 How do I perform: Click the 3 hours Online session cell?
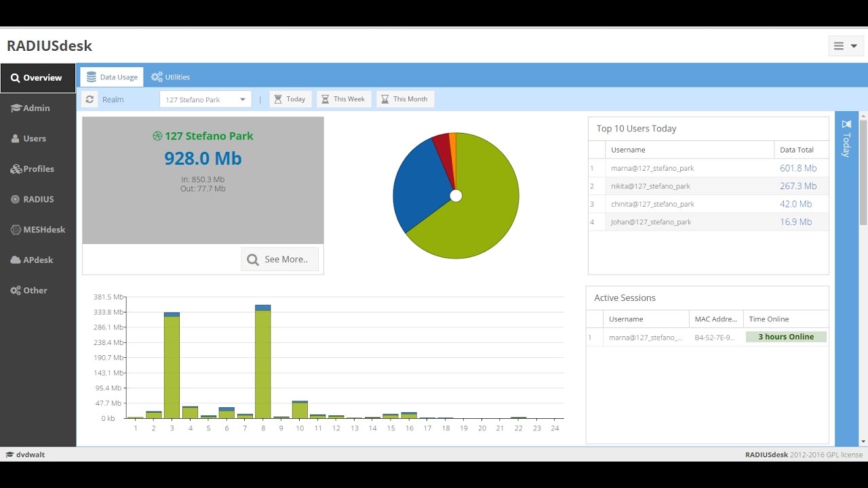point(786,337)
